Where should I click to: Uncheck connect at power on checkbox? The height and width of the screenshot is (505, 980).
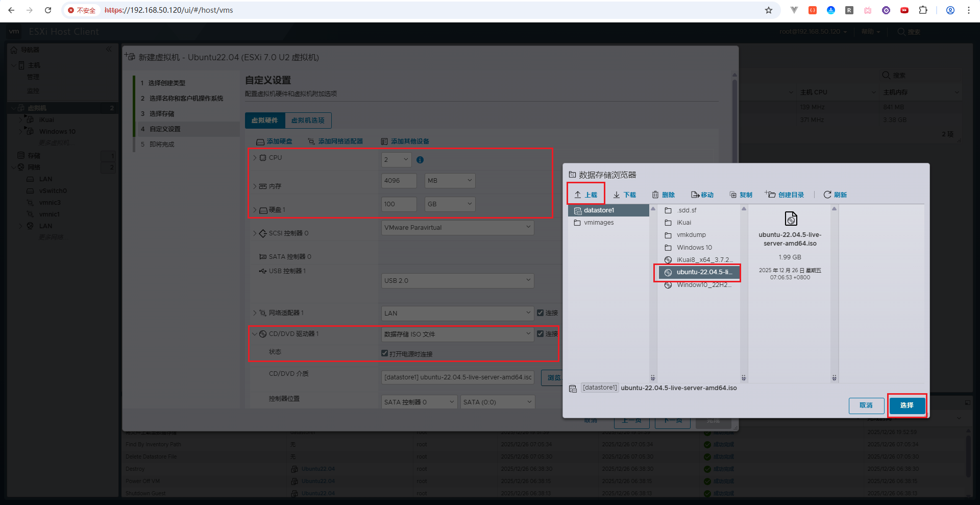point(385,353)
